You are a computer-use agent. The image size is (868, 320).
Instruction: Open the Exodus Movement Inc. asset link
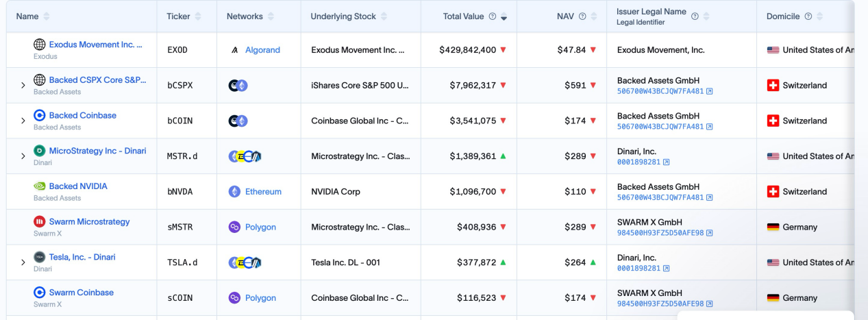click(x=95, y=45)
